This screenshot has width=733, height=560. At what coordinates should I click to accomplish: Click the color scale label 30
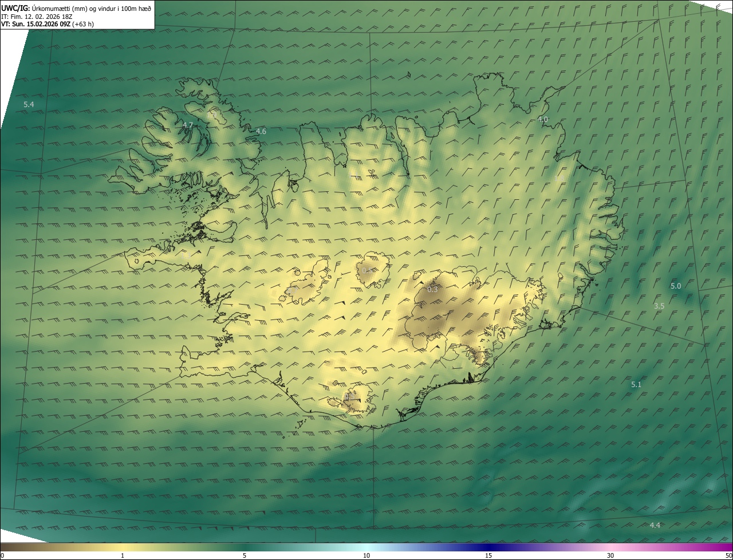610,556
